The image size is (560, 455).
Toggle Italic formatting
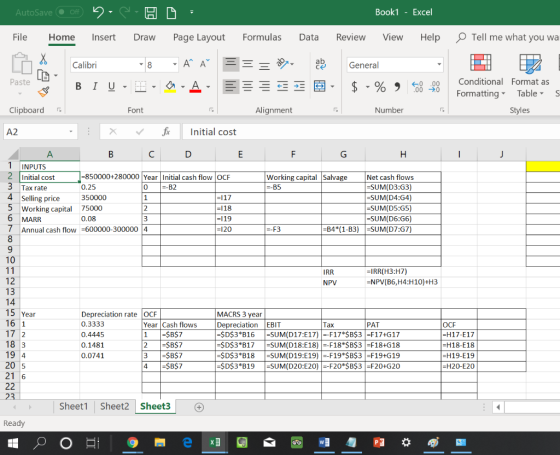coord(95,86)
